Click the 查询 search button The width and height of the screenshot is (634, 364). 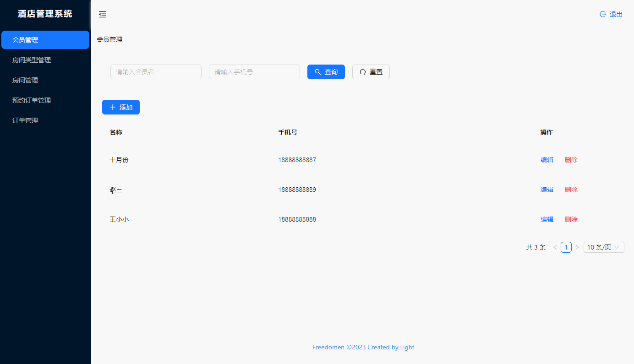pyautogui.click(x=326, y=72)
